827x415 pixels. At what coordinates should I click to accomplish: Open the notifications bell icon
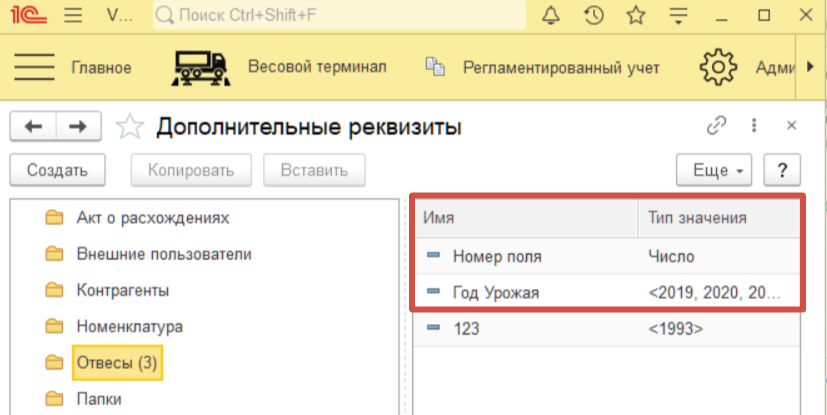[551, 16]
